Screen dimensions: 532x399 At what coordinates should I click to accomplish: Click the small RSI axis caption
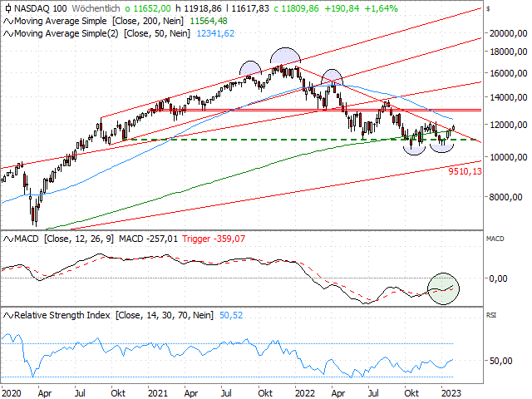[491, 316]
